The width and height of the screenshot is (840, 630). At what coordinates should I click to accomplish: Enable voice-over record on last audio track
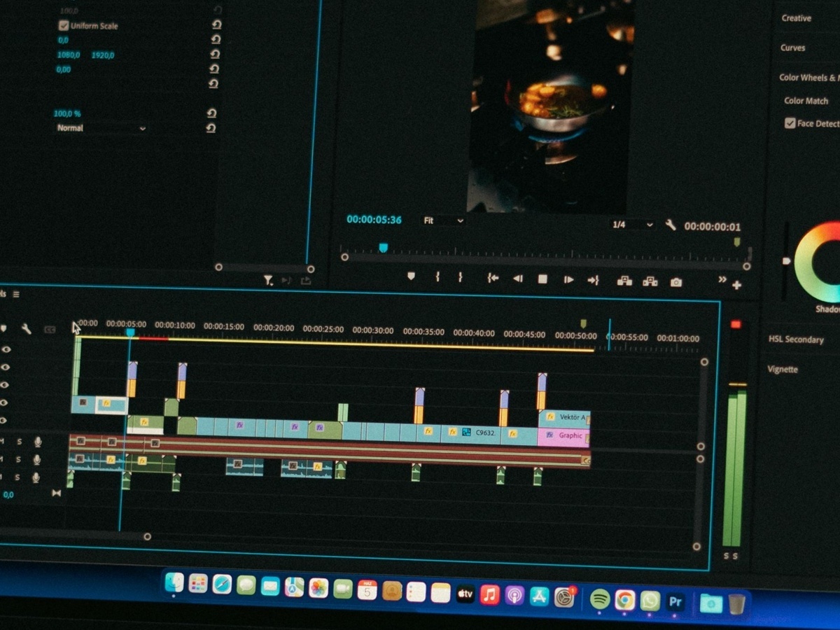pos(37,478)
